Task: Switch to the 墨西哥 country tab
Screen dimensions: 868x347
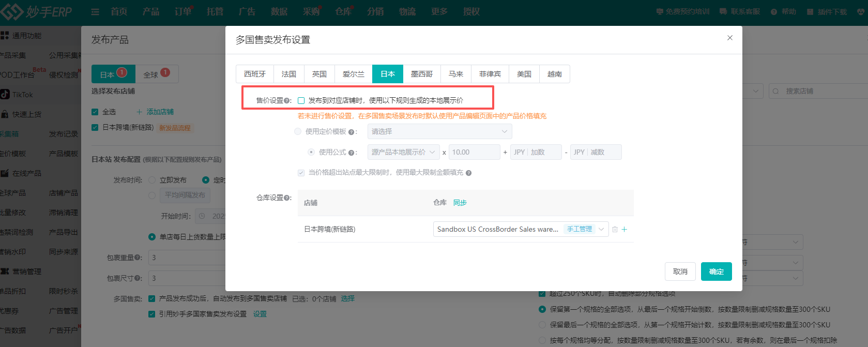Action: tap(422, 74)
